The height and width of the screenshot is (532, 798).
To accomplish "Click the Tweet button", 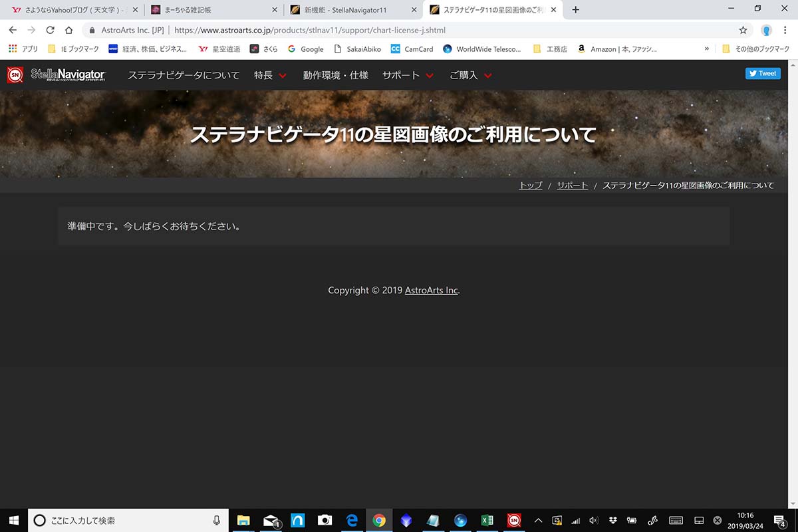I will [763, 73].
